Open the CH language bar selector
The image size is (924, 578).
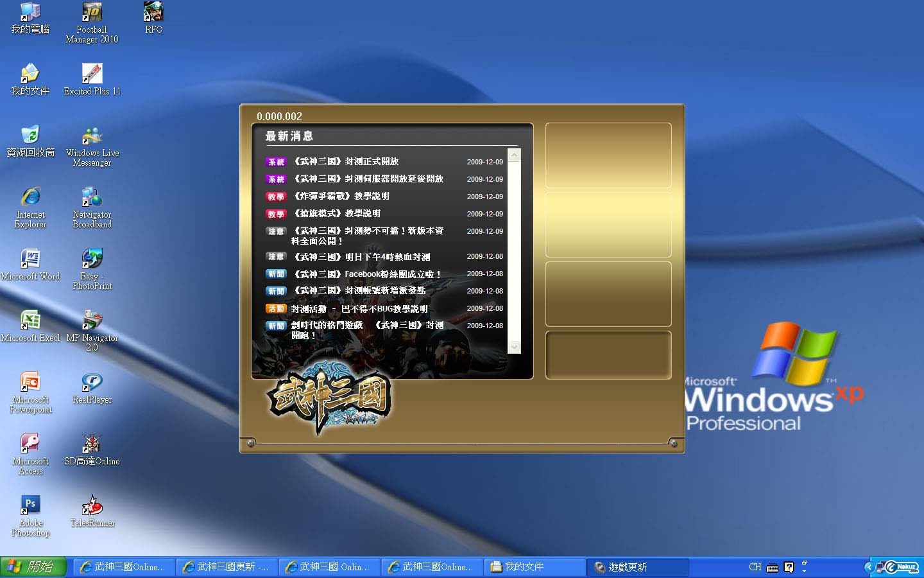click(x=755, y=567)
